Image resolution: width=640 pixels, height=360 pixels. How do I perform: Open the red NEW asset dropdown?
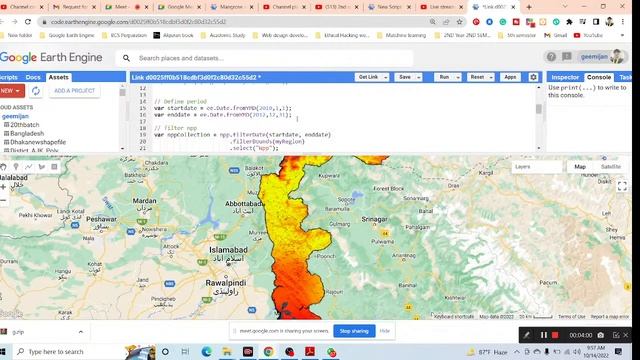tap(12, 91)
